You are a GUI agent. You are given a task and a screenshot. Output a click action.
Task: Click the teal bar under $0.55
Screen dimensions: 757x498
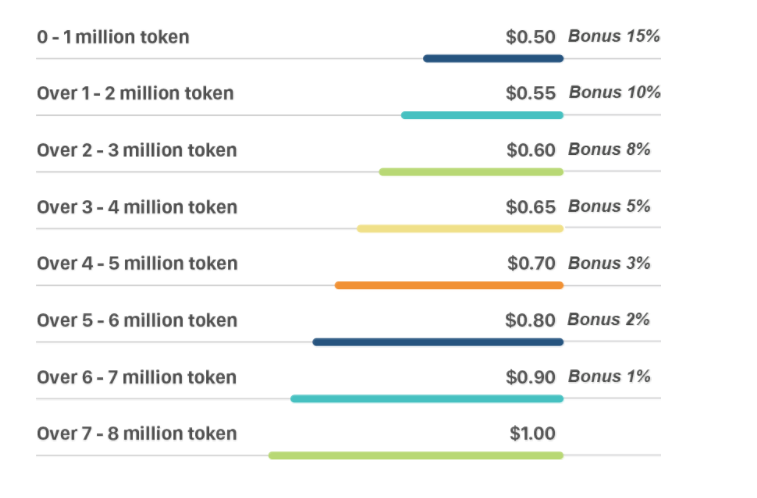[x=482, y=115]
